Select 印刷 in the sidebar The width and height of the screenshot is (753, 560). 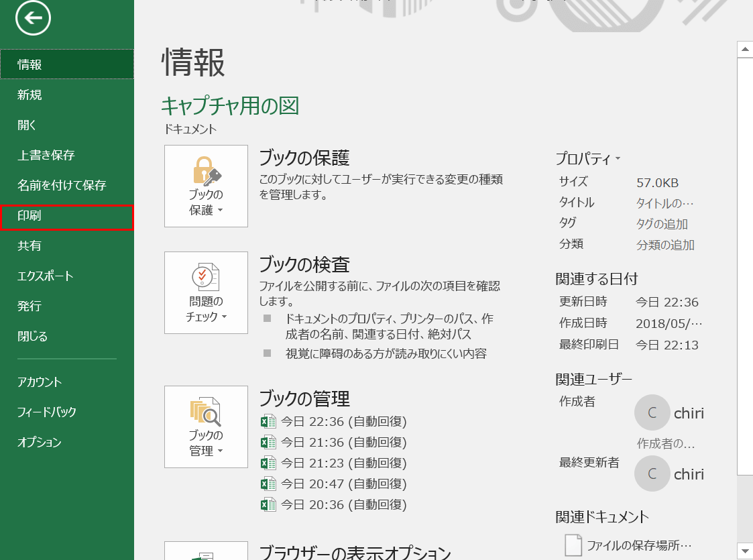pos(30,216)
